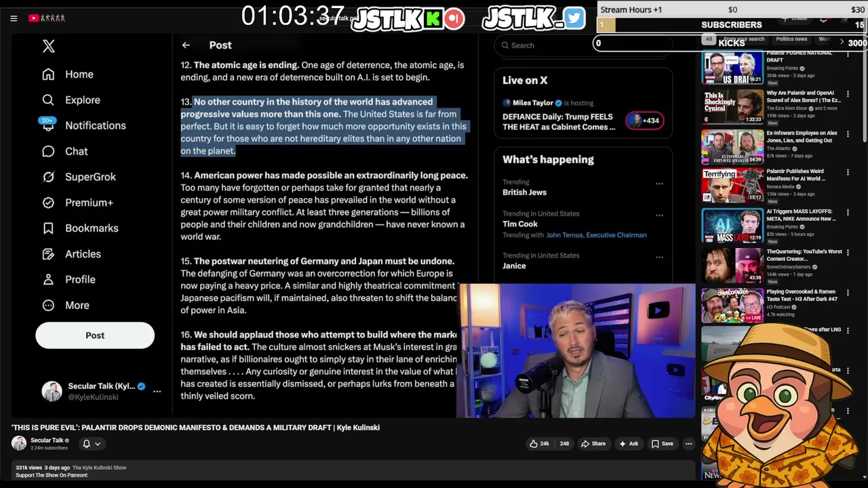This screenshot has width=868, height=488.
Task: Open options for Tim Cook trend
Action: click(659, 216)
